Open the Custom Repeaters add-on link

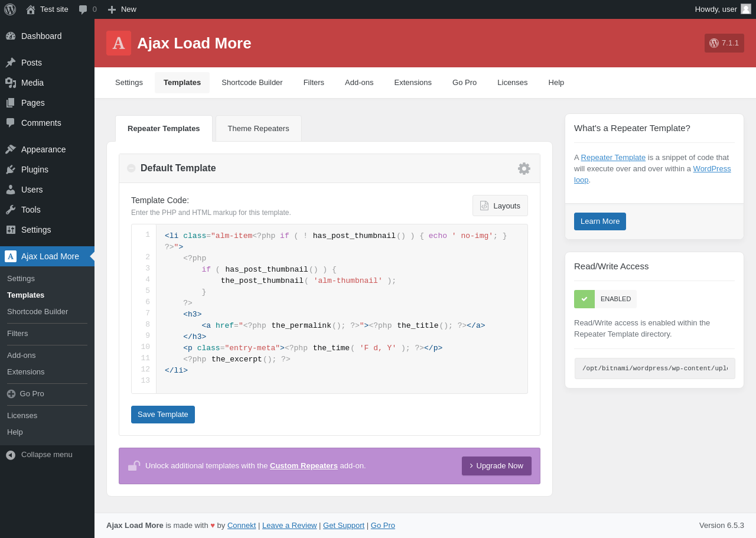(304, 466)
